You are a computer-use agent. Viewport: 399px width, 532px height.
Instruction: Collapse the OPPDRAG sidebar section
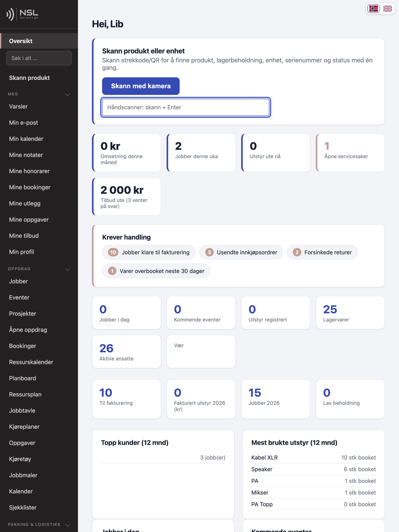(x=67, y=269)
